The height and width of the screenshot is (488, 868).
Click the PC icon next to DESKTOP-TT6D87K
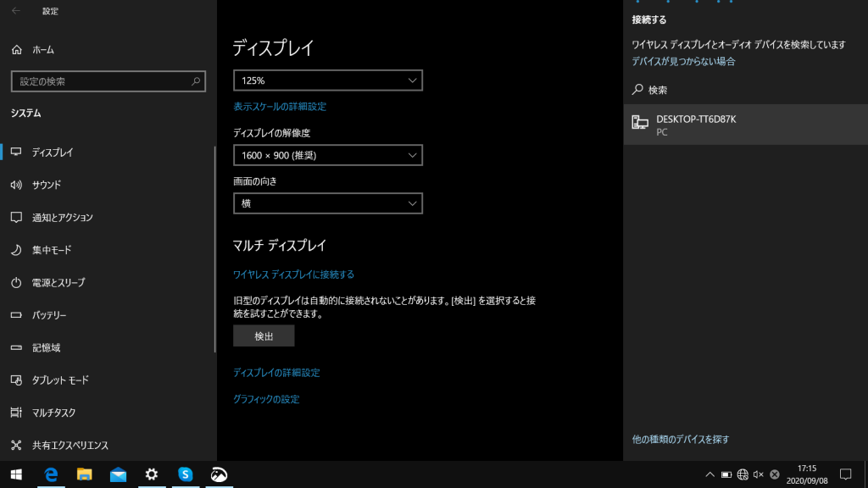640,122
